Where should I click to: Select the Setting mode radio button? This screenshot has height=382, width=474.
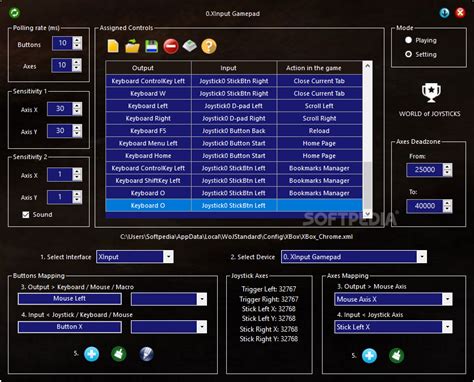[408, 54]
